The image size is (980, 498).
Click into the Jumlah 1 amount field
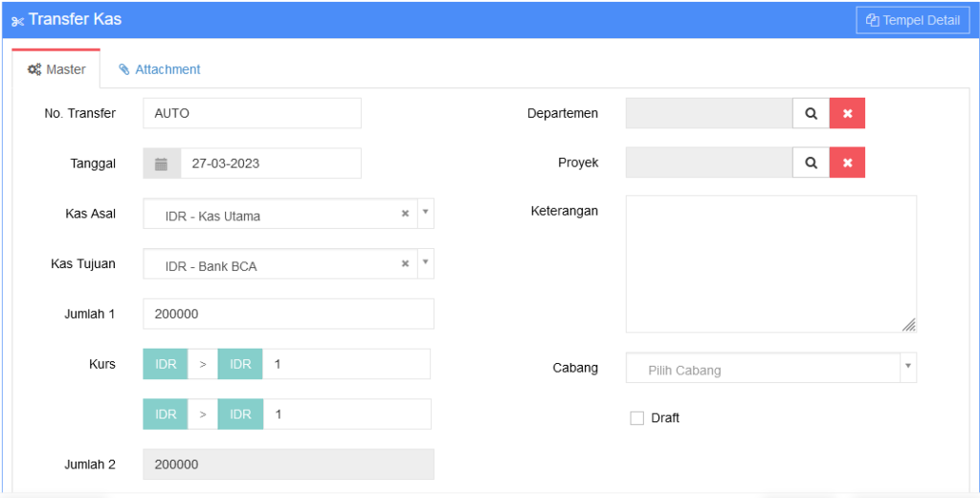[x=287, y=314]
